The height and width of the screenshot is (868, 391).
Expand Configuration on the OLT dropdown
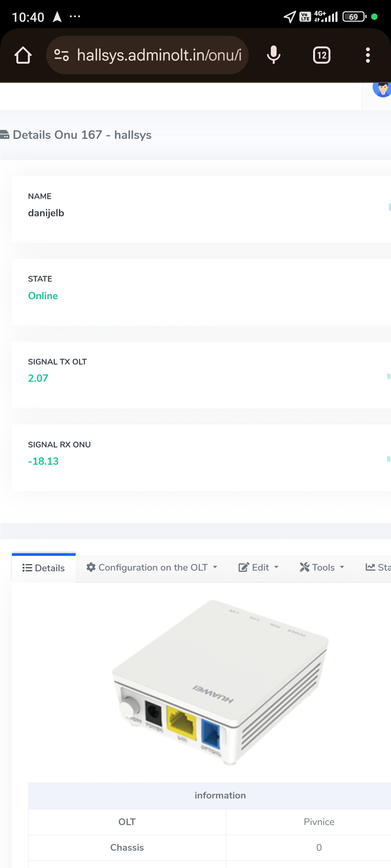coord(215,567)
